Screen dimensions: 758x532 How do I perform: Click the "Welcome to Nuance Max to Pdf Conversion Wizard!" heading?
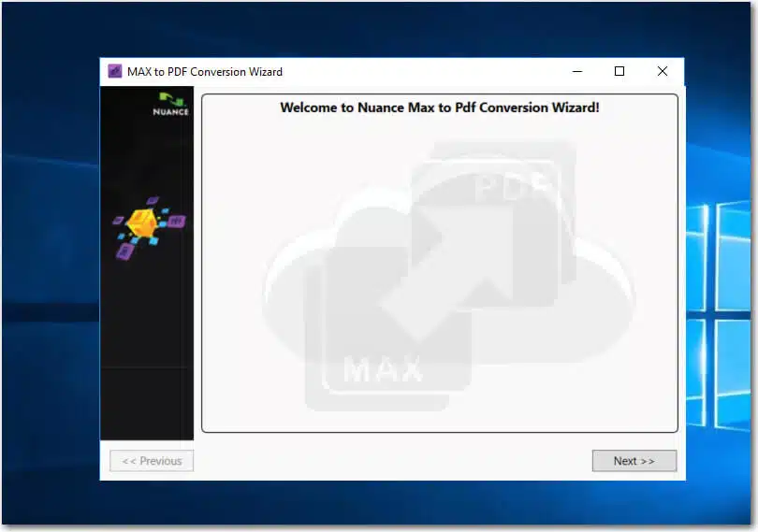point(440,108)
